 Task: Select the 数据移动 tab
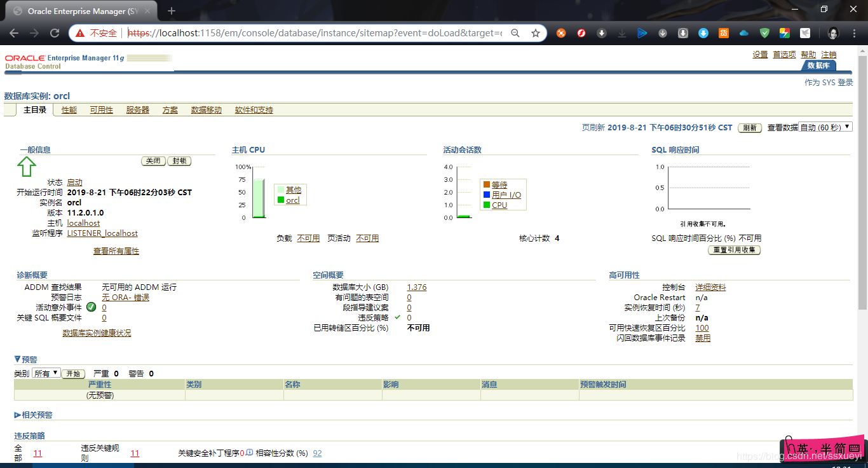[207, 110]
